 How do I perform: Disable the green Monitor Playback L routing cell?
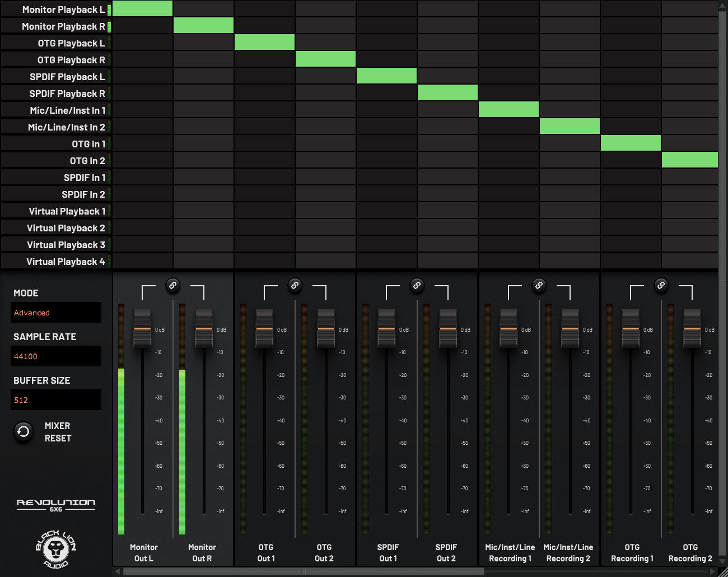click(143, 8)
